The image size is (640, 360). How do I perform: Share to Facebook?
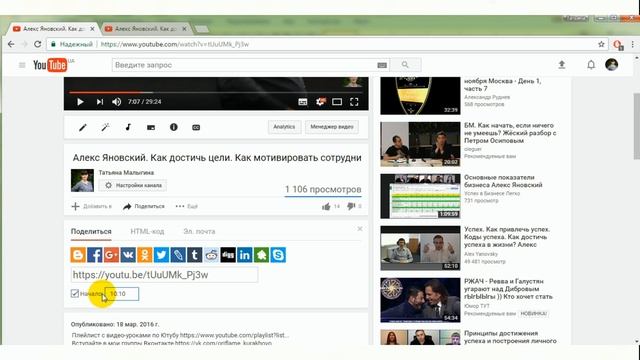pyautogui.click(x=95, y=255)
